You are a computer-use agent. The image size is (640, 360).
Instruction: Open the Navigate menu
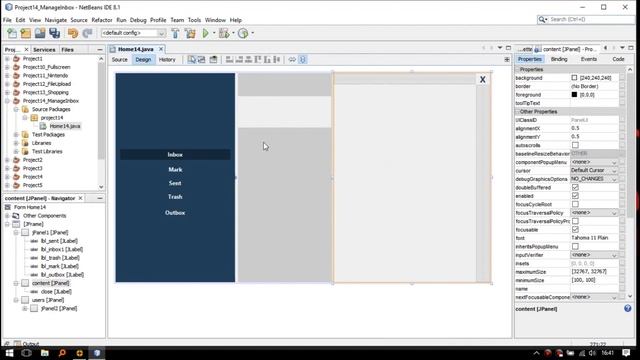56,20
